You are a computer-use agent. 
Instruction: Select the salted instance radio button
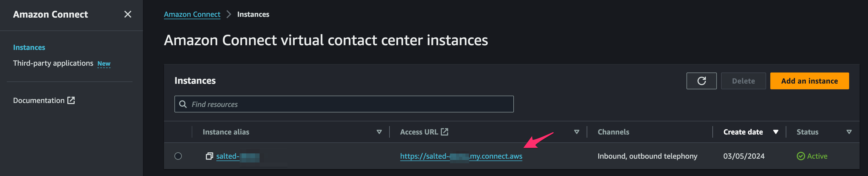point(178,156)
